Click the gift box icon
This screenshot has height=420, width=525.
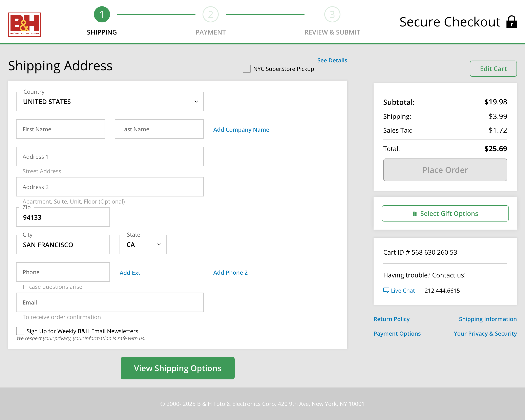click(x=415, y=213)
